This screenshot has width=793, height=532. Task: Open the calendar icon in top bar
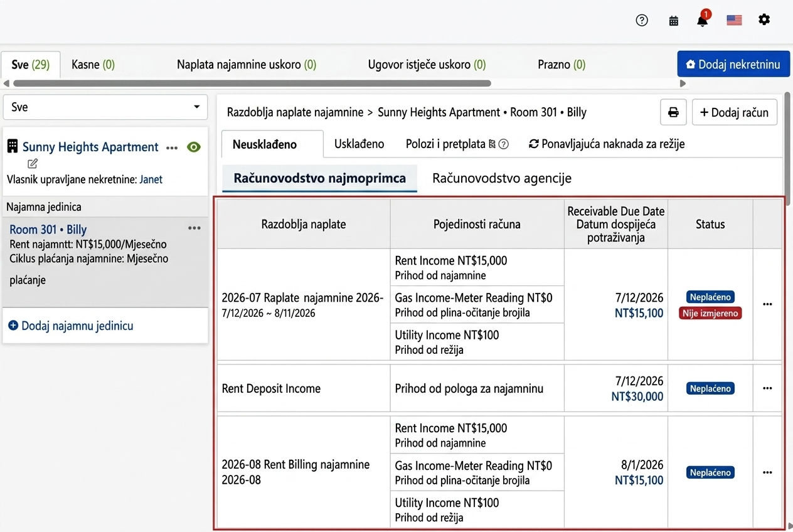point(674,21)
